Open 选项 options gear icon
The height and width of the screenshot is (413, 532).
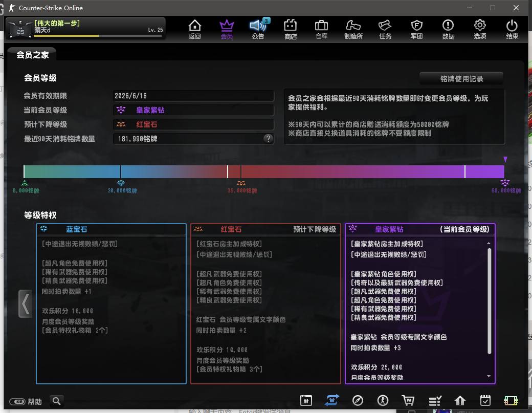pos(480,29)
